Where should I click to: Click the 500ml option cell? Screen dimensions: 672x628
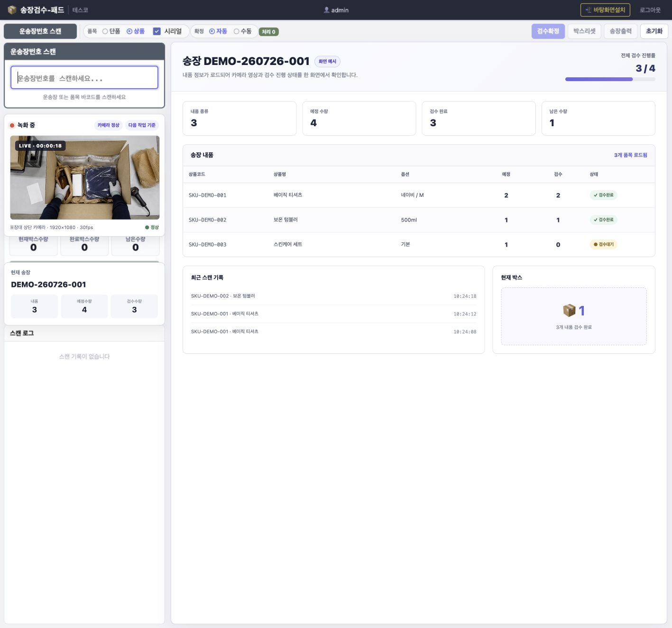point(409,220)
